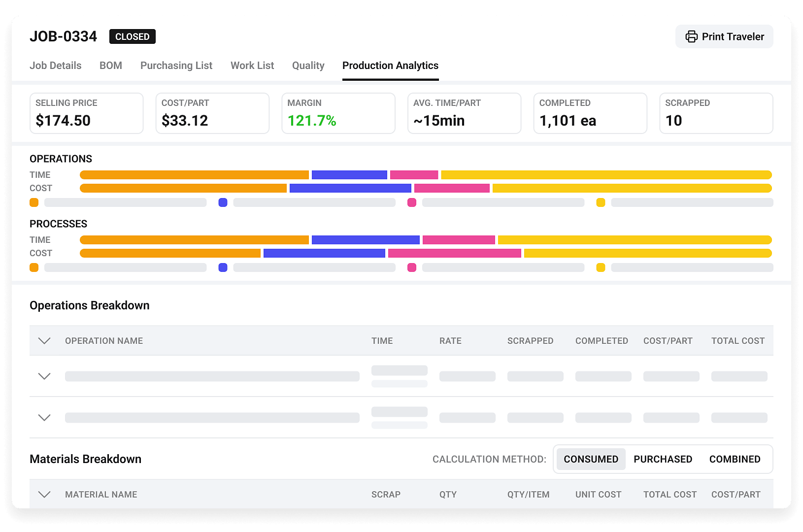Click the yellow segment of Operations COST bar
This screenshot has height=532, width=803.
[x=632, y=188]
